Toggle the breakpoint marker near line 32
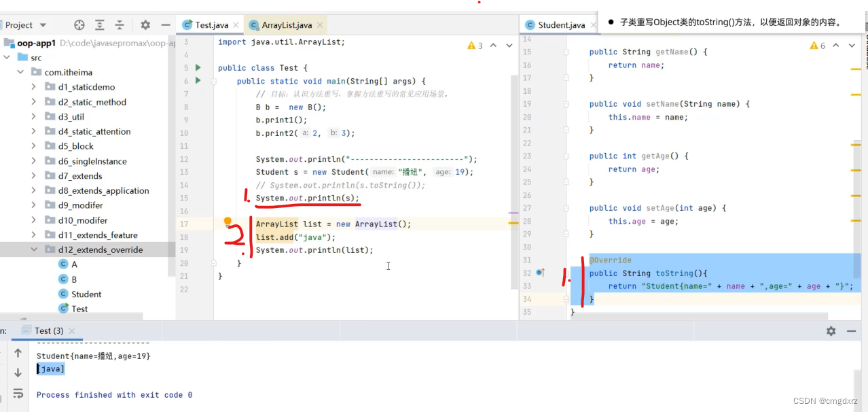 (540, 273)
